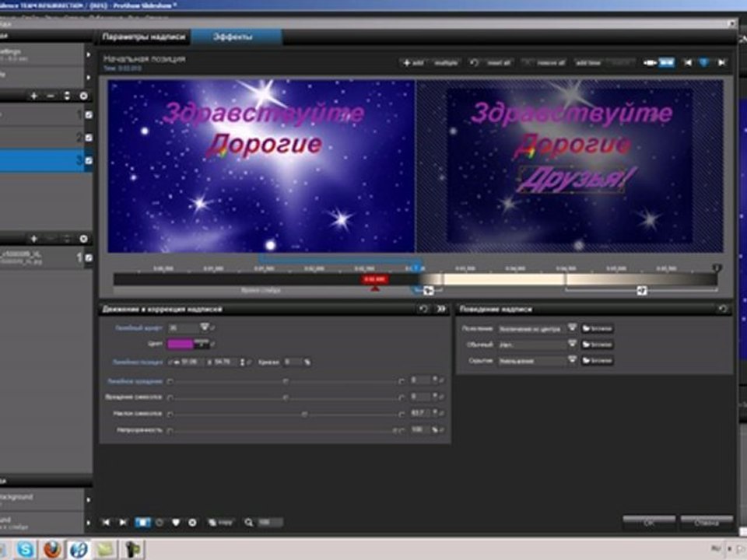Go to next keyframe arrow icon
The image size is (747, 560).
(721, 62)
